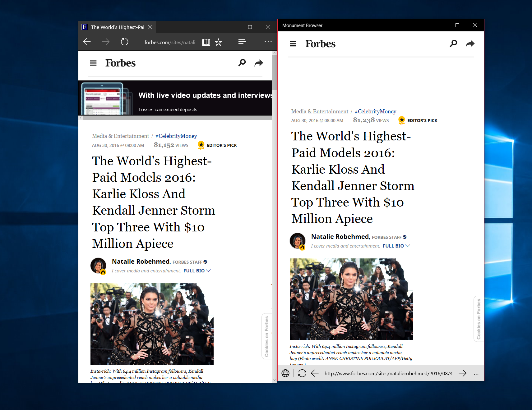Close the Monument Browser window

(475, 25)
